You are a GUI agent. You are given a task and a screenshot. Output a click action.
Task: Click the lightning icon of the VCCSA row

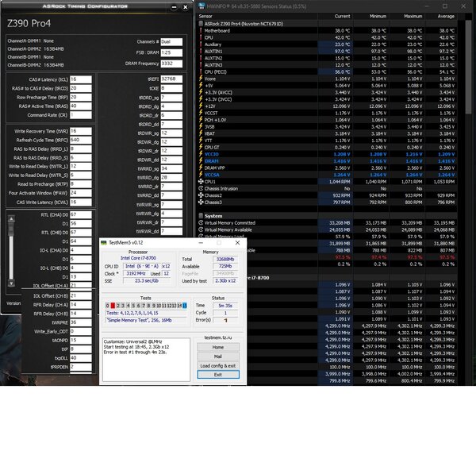tap(201, 175)
